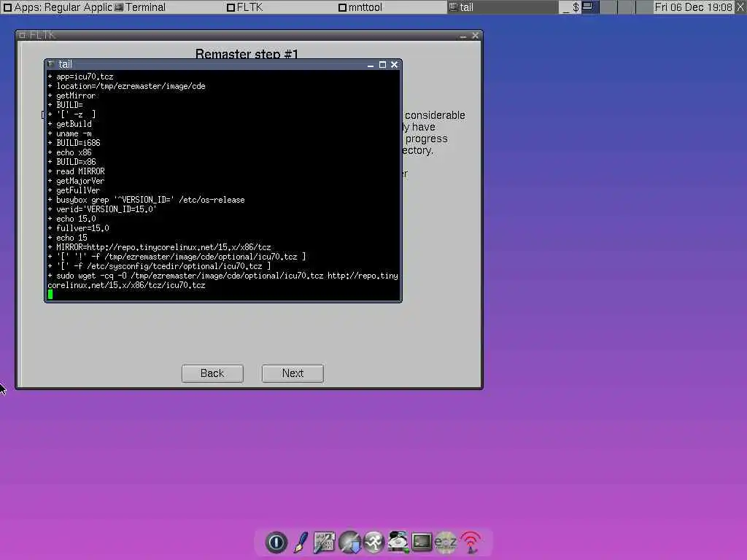Screen dimensions: 747x560
Task: Minimize the tail terminal window
Action: point(370,65)
